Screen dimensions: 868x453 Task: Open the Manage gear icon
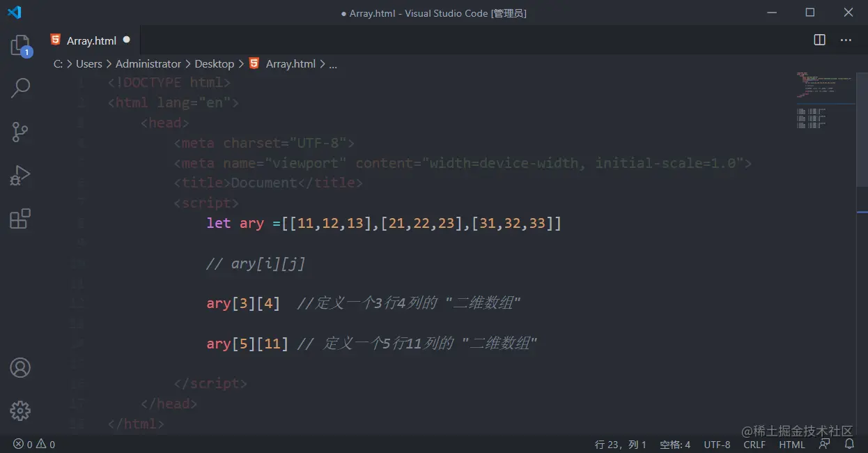click(20, 410)
